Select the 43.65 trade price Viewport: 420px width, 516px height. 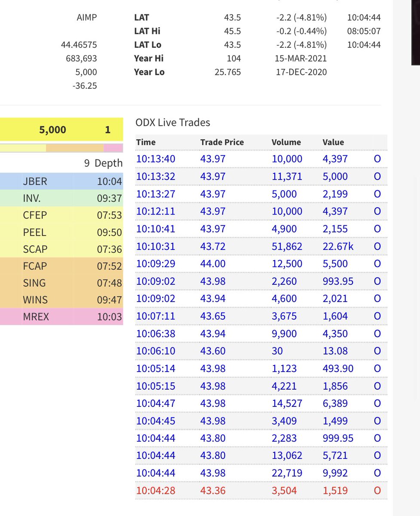213,316
